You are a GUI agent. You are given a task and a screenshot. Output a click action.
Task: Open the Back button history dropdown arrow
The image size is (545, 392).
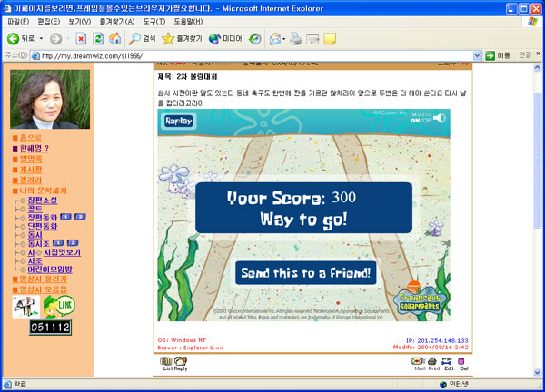click(41, 38)
